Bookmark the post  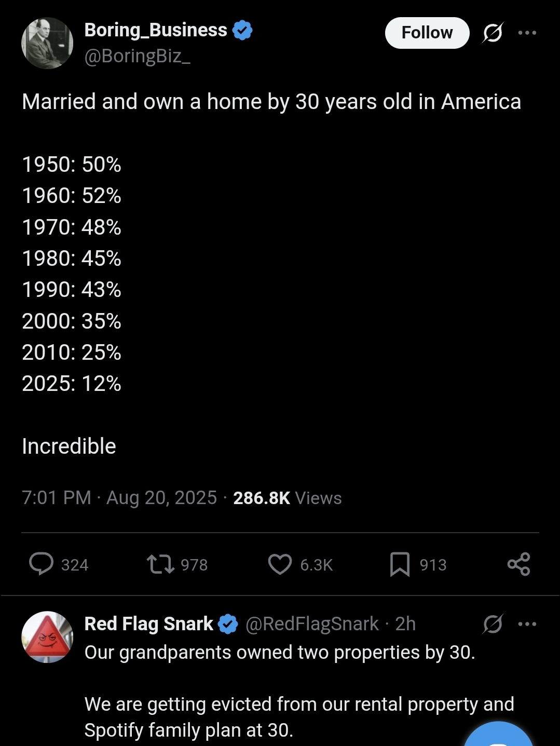coord(400,564)
